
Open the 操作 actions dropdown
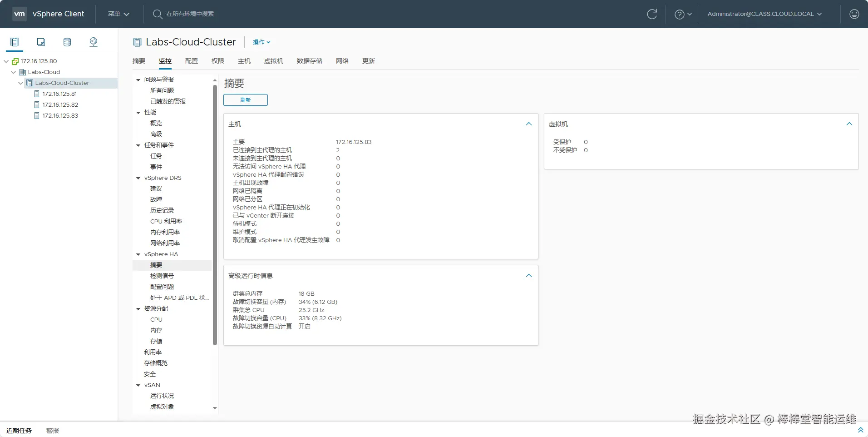click(261, 42)
